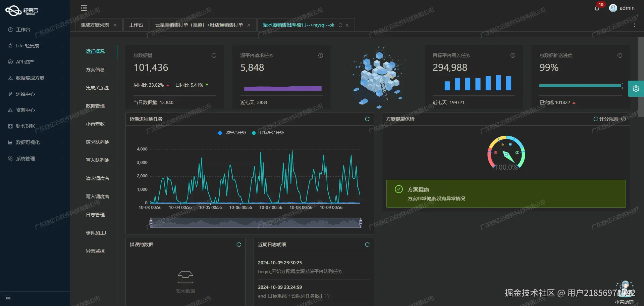The image size is (644, 306).
Task: Open 方案信息 in the side menu
Action: pyautogui.click(x=95, y=70)
